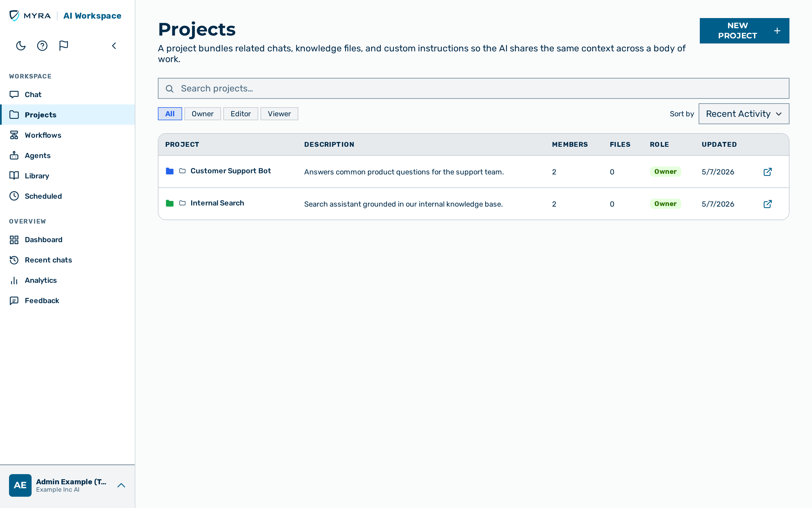Click outline folder icon beside Customer Support Bot
The height and width of the screenshot is (508, 812).
(x=182, y=171)
